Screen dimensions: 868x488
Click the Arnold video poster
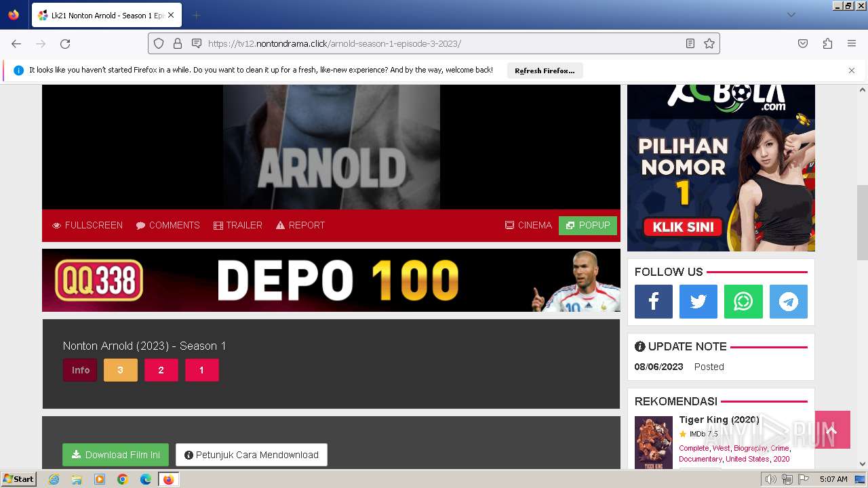pos(332,146)
